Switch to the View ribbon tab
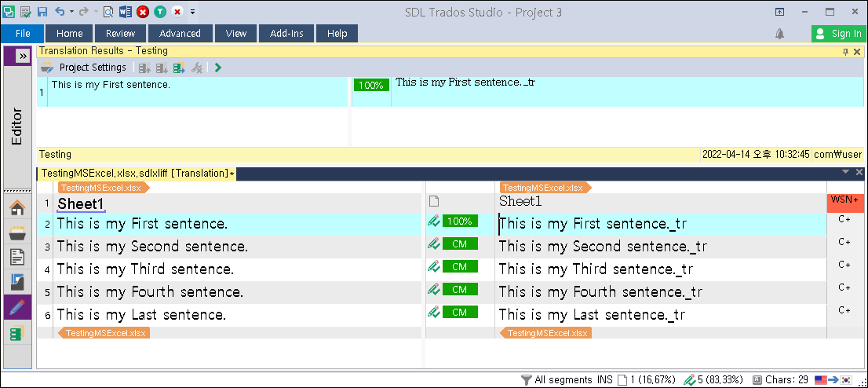The image size is (868, 388). pyautogui.click(x=235, y=33)
